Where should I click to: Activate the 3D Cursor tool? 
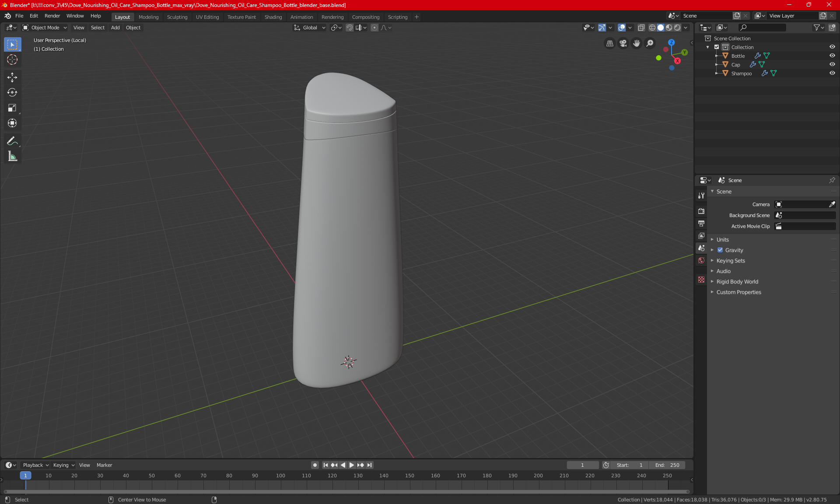(x=12, y=60)
